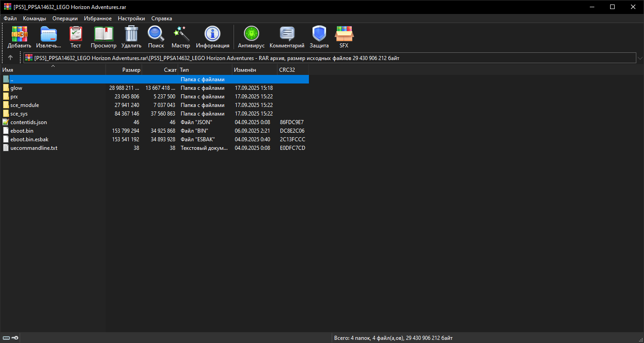644x343 pixels.
Task: Maximize the WinRAR window
Action: point(612,7)
